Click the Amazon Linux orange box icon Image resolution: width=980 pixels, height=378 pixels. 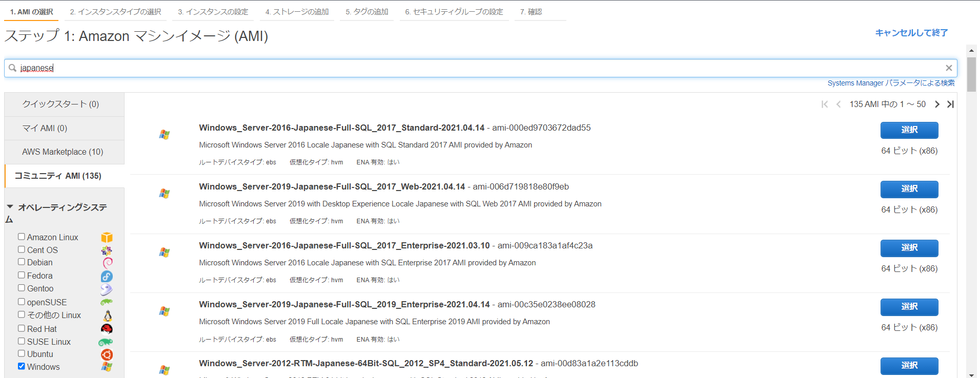[x=107, y=237]
